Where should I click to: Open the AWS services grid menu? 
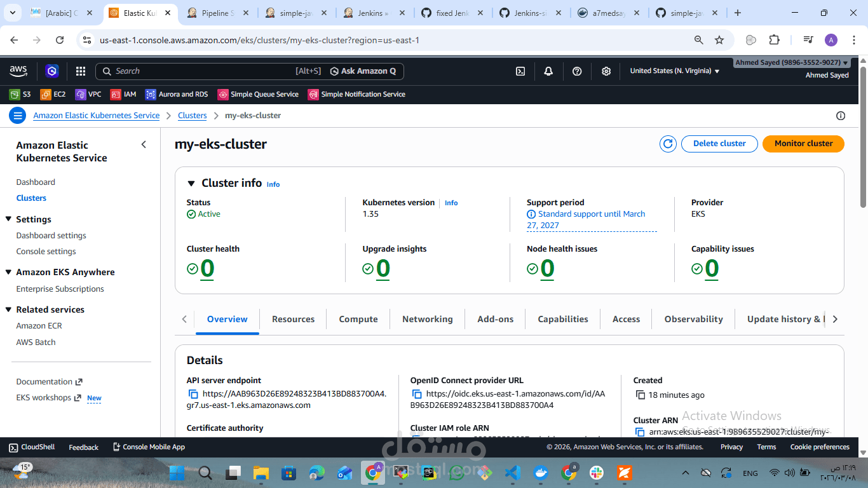[81, 71]
